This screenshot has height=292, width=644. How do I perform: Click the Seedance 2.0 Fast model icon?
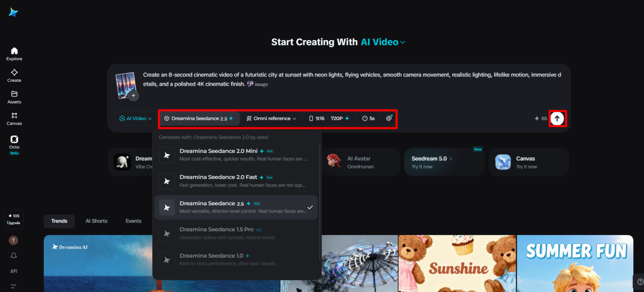pyautogui.click(x=167, y=181)
